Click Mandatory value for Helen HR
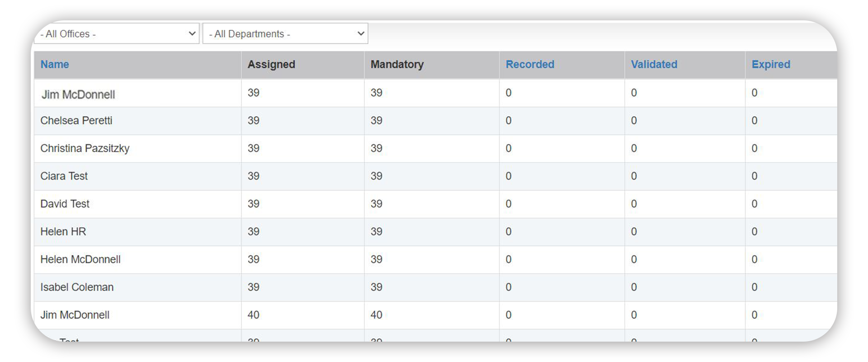 click(377, 232)
